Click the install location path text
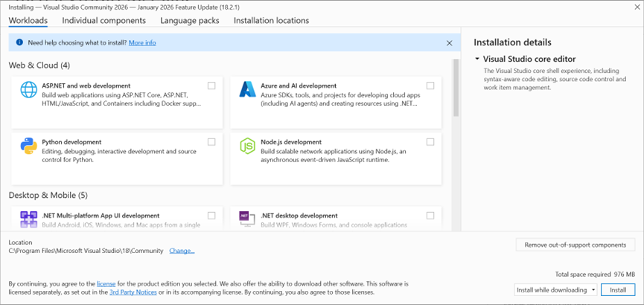 coord(86,251)
